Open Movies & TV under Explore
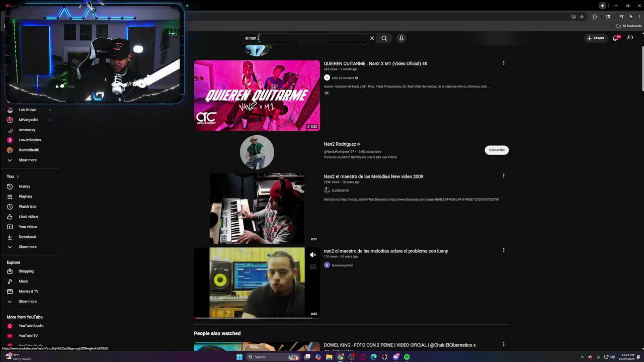The image size is (644, 362). pyautogui.click(x=29, y=292)
